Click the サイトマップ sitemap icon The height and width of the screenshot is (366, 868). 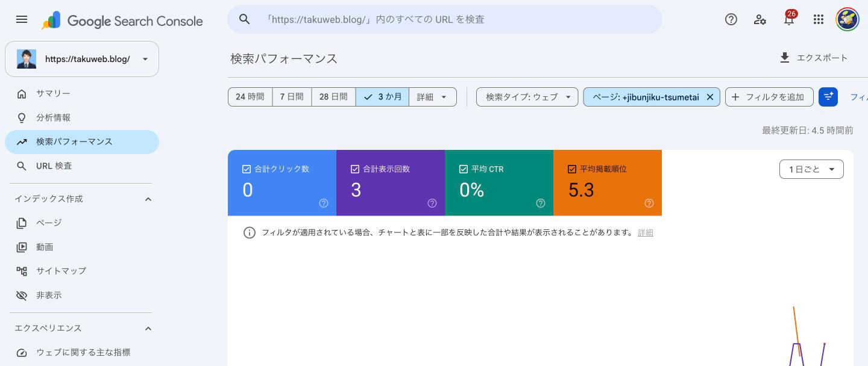[x=22, y=271]
